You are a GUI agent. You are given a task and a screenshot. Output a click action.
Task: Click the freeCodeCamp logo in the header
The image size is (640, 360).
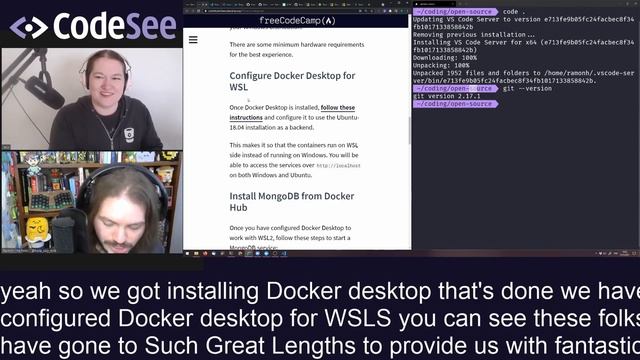pyautogui.click(x=297, y=21)
